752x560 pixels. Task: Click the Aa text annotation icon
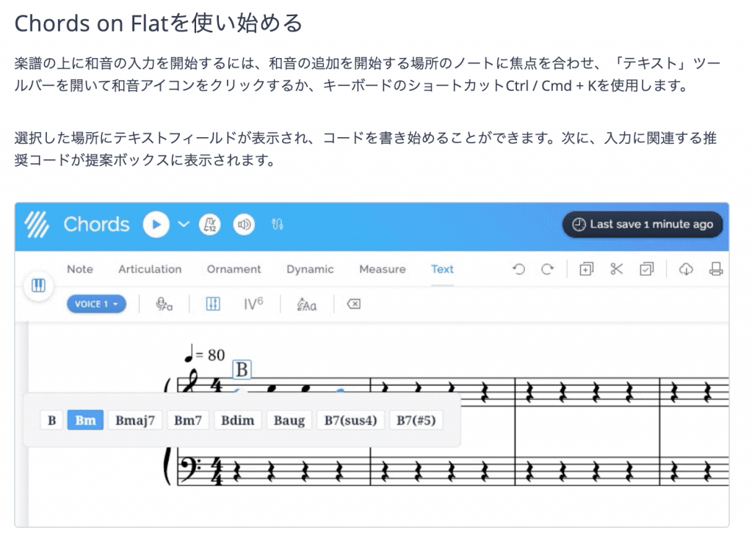coord(306,305)
